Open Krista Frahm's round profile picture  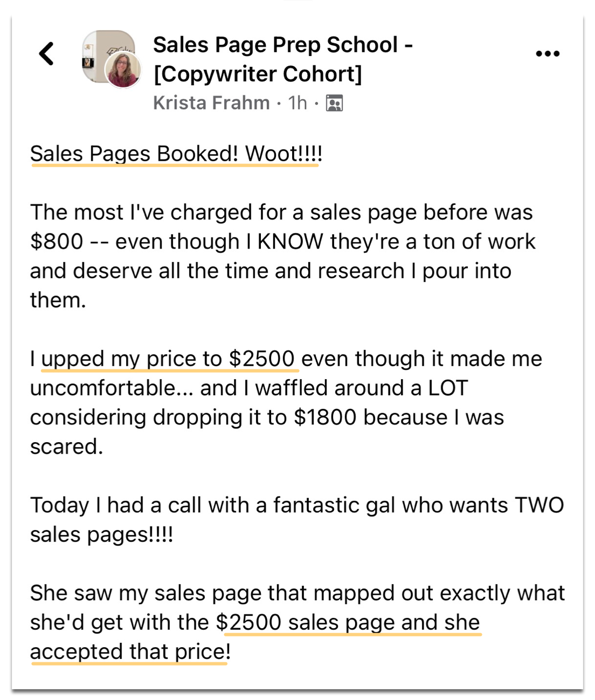point(123,70)
